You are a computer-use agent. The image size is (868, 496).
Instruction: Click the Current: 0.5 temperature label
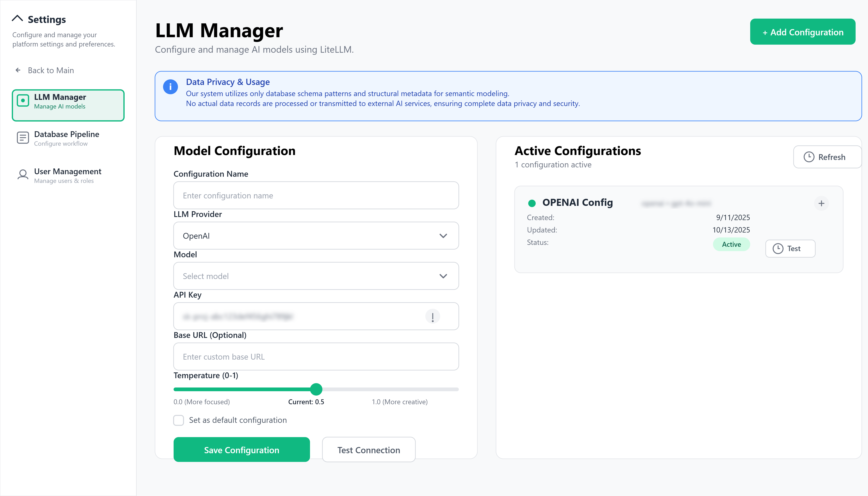pos(306,402)
